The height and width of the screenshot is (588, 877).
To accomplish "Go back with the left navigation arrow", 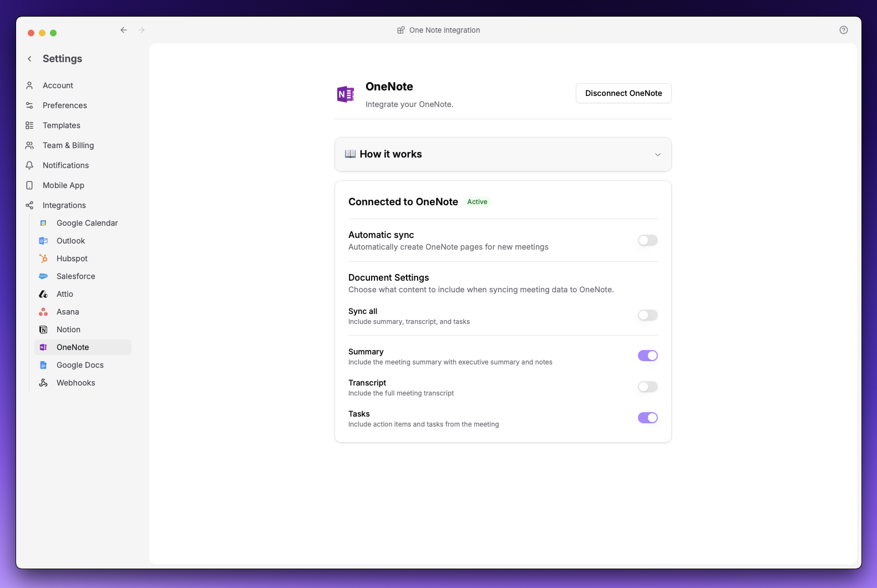I will pos(124,30).
